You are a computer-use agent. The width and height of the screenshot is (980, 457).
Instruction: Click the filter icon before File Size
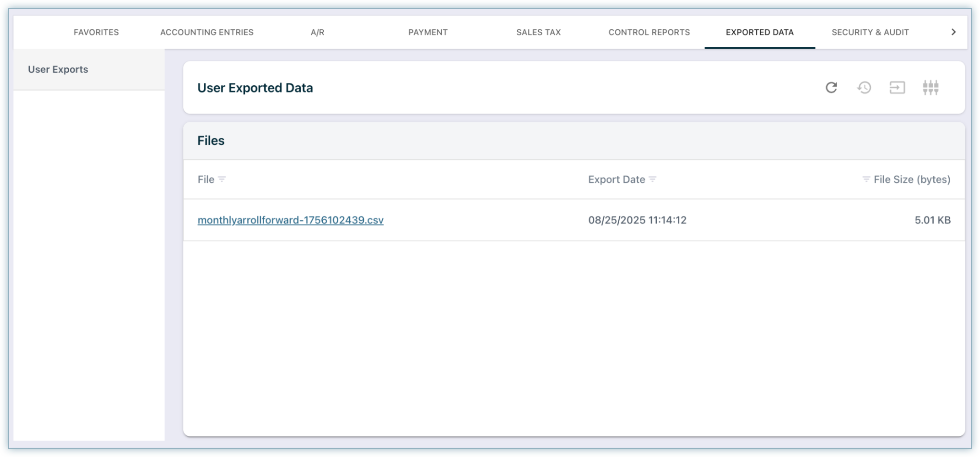pyautogui.click(x=866, y=179)
